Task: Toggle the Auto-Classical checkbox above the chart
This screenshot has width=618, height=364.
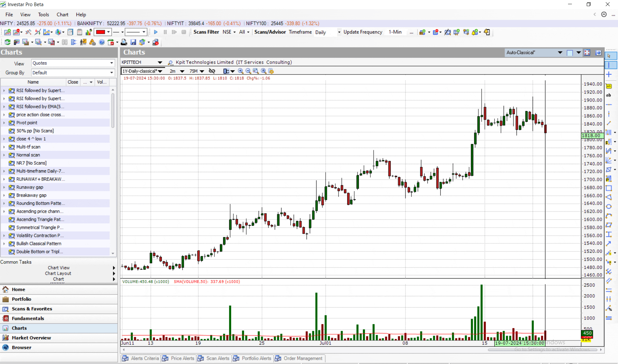Action: click(570, 53)
